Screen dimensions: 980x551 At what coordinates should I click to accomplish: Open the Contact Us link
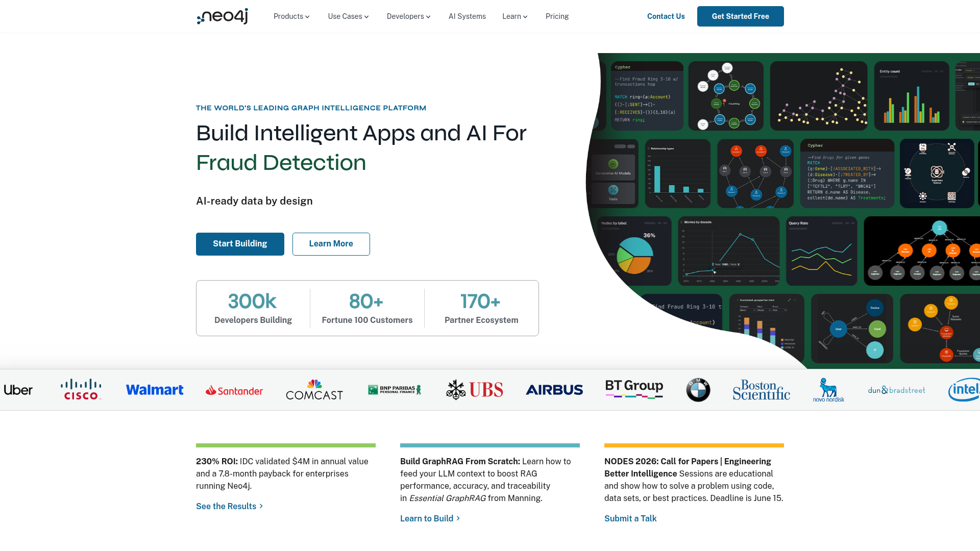tap(666, 16)
